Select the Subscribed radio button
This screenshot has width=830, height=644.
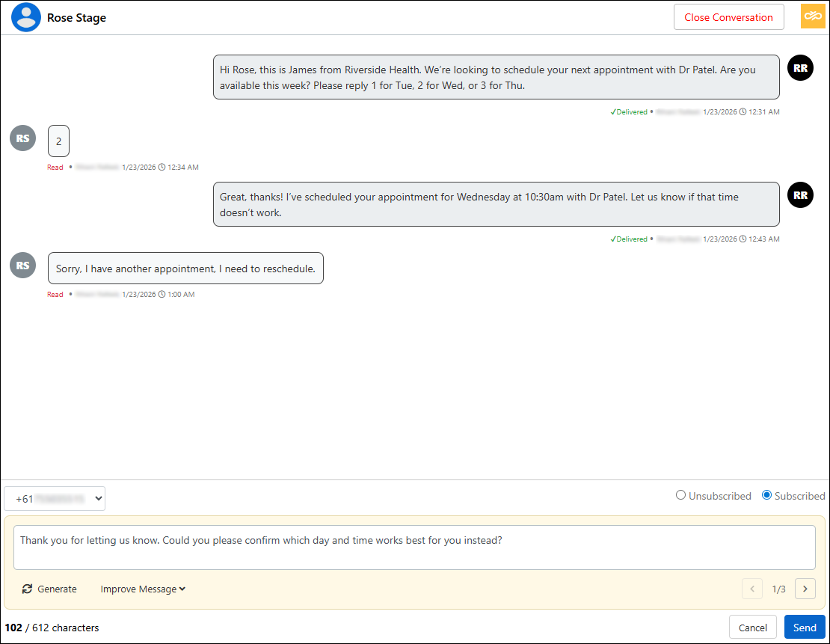[766, 495]
